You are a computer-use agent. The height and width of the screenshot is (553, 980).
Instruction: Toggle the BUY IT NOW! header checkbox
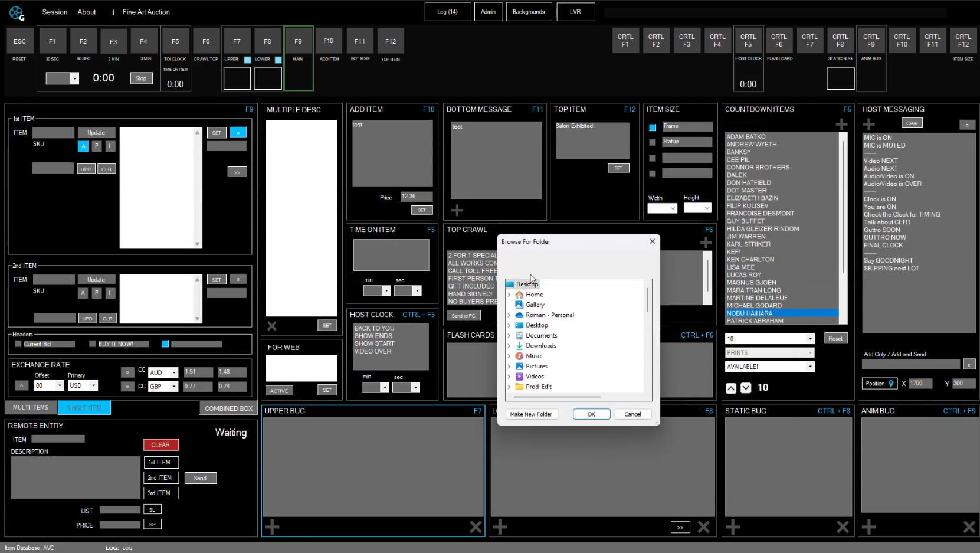(92, 344)
